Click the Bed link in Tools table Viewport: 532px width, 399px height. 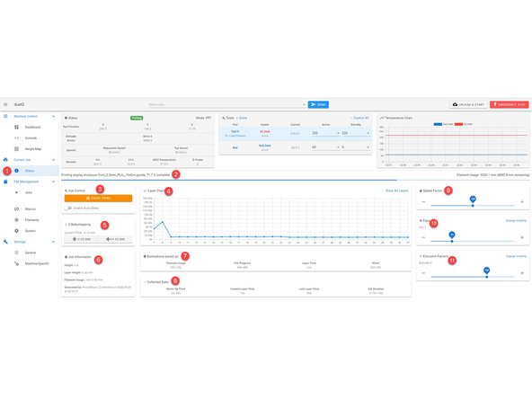[x=235, y=147]
